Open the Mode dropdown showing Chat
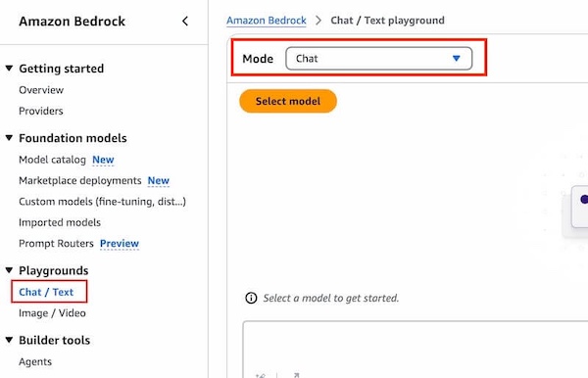Image resolution: width=588 pixels, height=378 pixels. 378,59
